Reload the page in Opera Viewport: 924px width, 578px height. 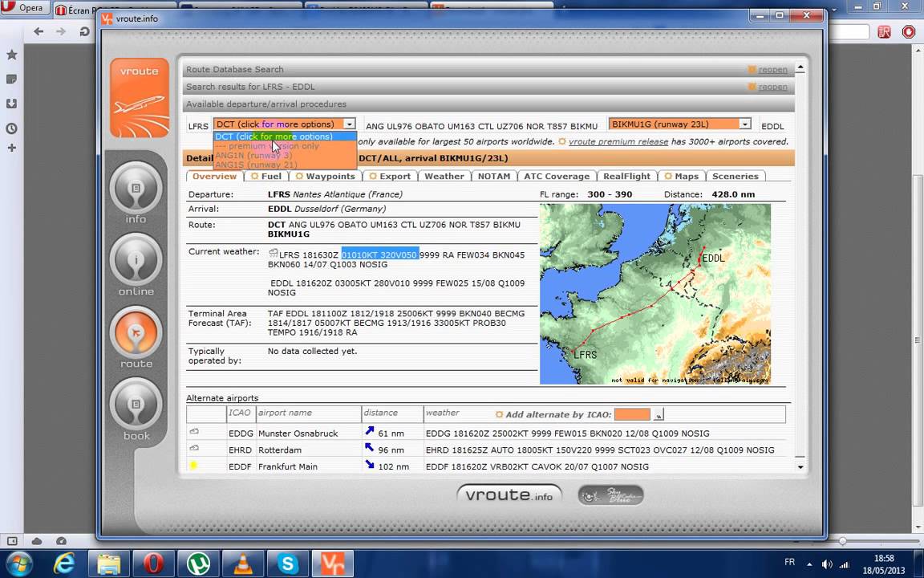point(83,31)
